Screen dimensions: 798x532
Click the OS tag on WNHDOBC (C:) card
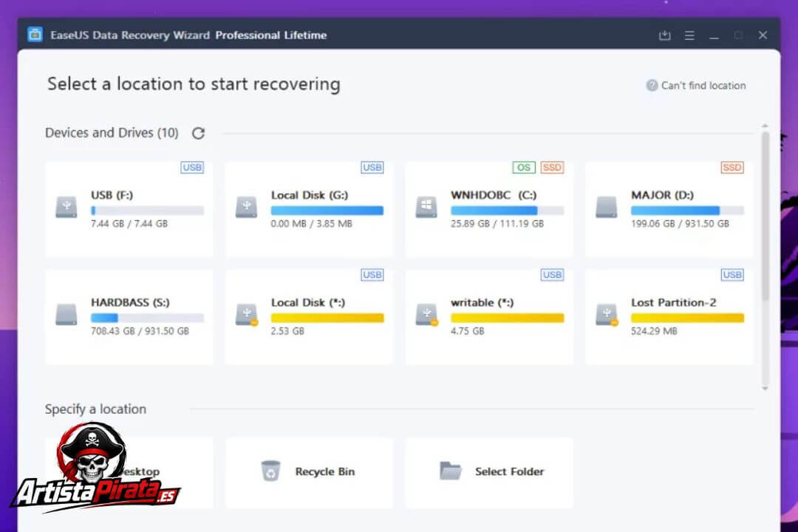(x=524, y=168)
